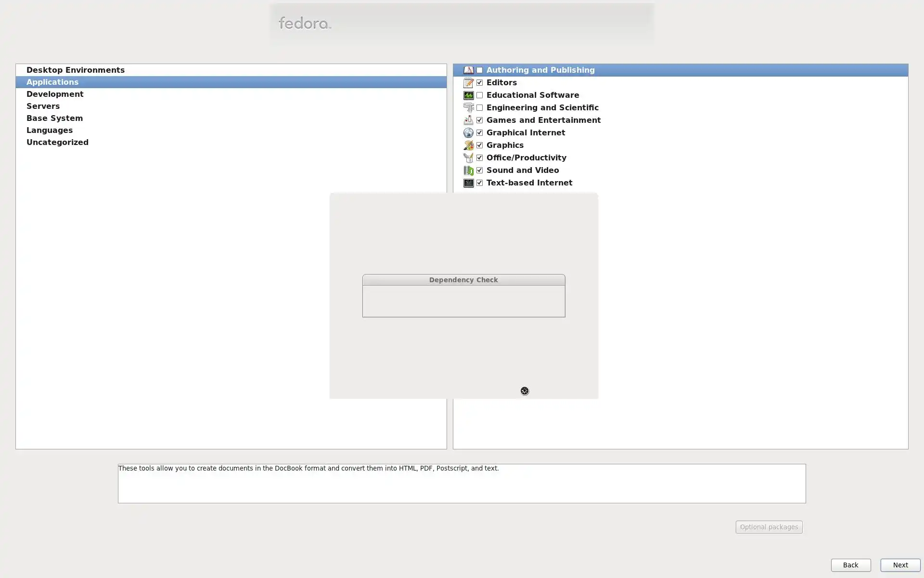Select the Desktop Environments category
924x578 pixels.
tap(76, 70)
